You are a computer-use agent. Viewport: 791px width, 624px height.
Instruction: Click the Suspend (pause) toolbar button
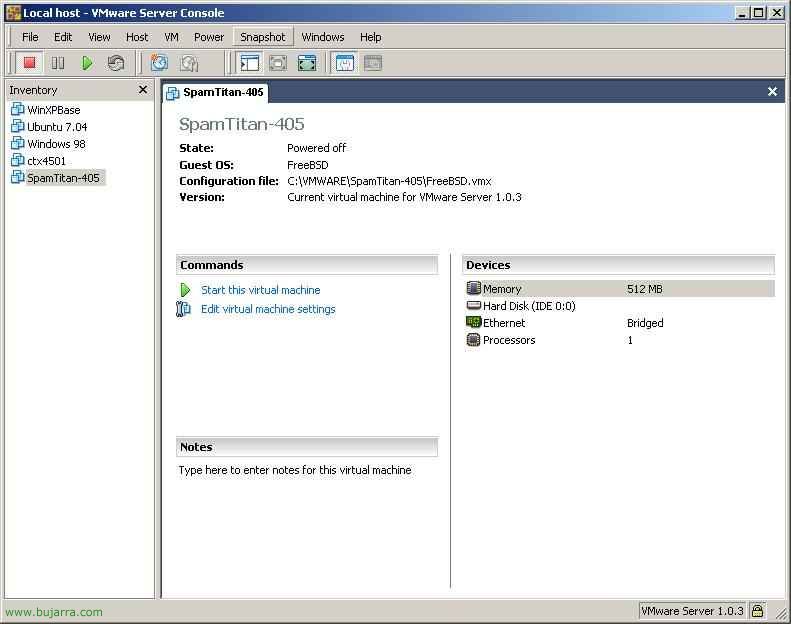[58, 63]
